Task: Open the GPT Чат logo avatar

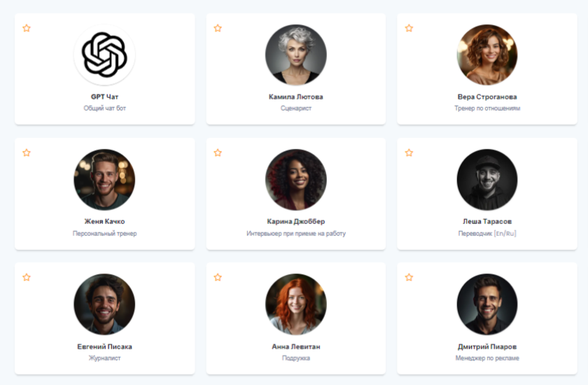Action: pyautogui.click(x=104, y=55)
